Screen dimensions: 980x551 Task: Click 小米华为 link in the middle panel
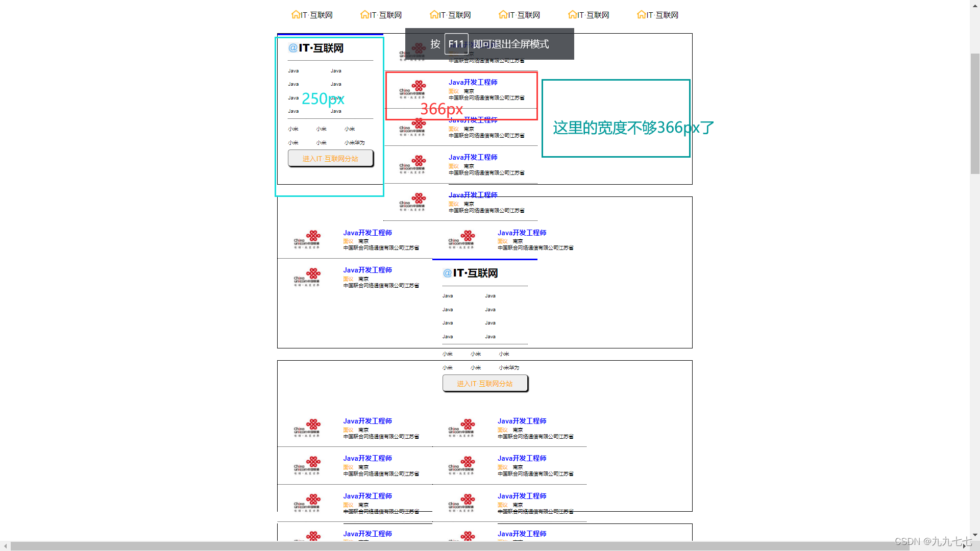(509, 368)
